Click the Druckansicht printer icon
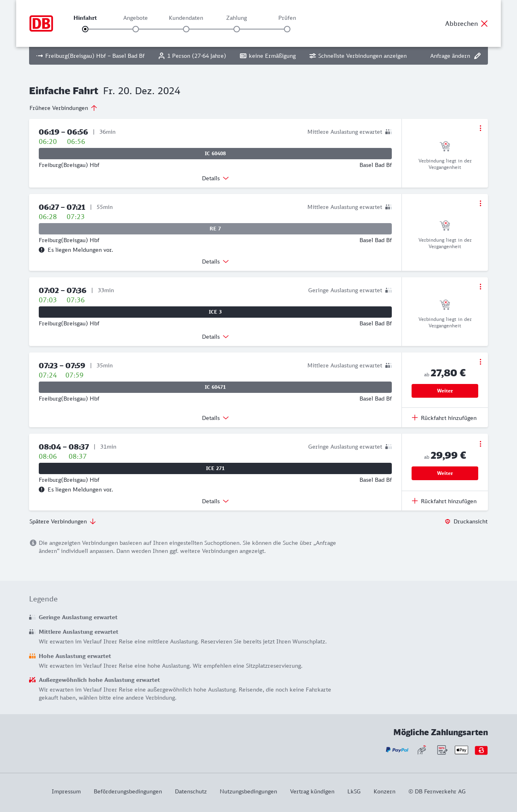Viewport: 517px width, 812px height. click(x=448, y=521)
